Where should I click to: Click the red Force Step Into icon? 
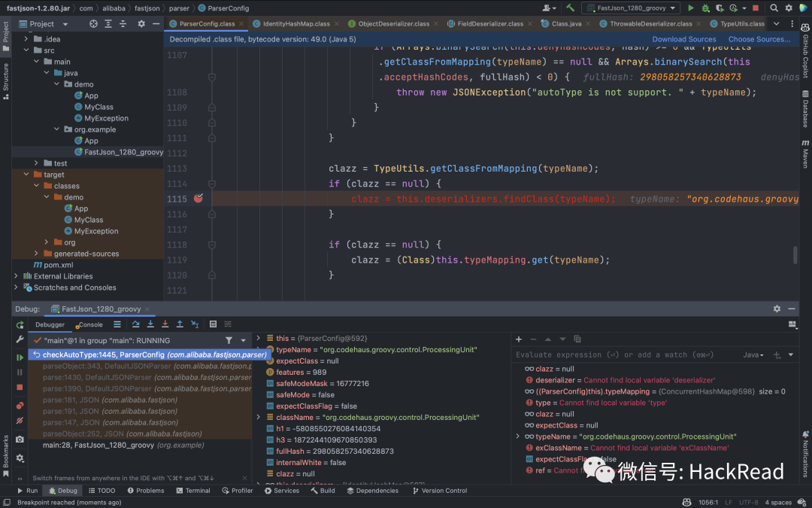click(x=165, y=324)
